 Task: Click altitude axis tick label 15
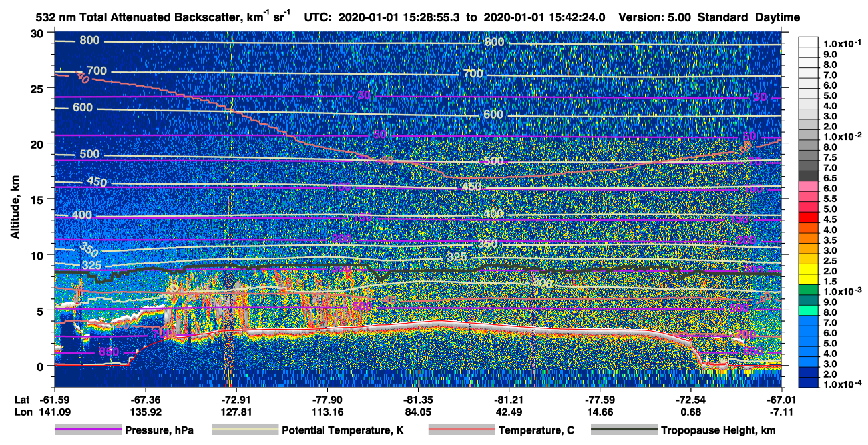point(37,199)
